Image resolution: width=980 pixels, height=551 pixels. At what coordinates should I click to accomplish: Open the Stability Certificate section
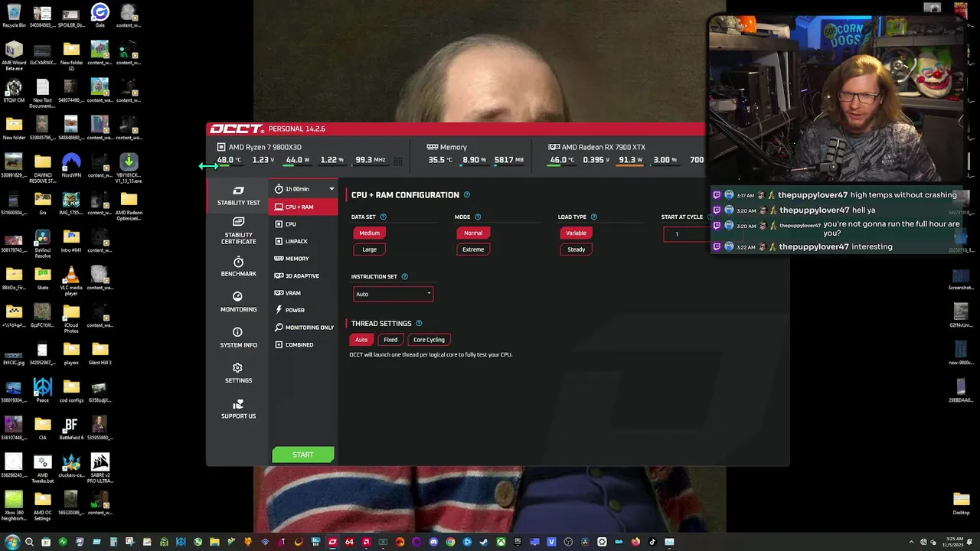pyautogui.click(x=238, y=230)
